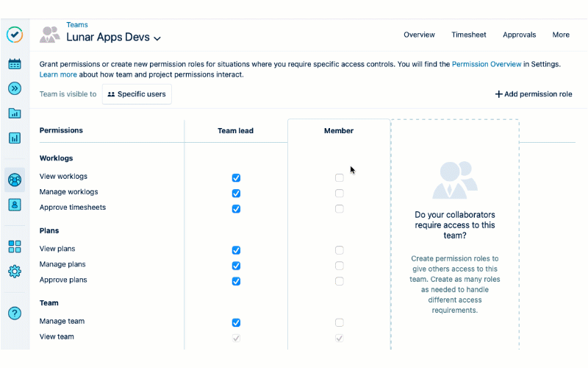The width and height of the screenshot is (588, 368).
Task: Open the settings gear icon
Action: [15, 271]
